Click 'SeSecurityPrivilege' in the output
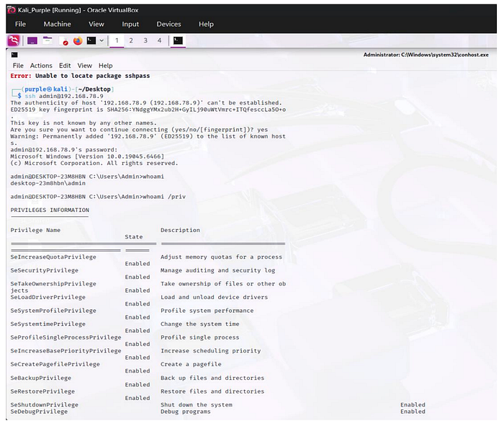The height and width of the screenshot is (426, 504). point(45,270)
